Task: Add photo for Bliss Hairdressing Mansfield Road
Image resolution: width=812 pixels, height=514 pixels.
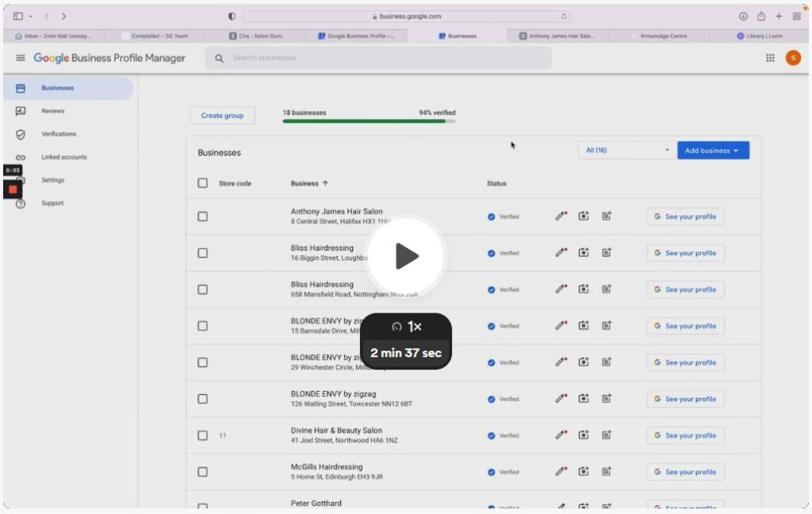Action: [584, 289]
